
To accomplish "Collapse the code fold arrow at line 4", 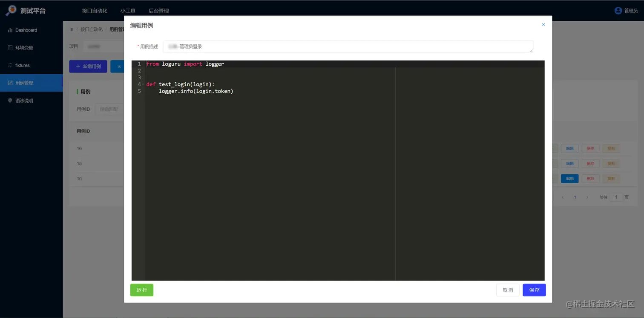I will click(x=144, y=84).
